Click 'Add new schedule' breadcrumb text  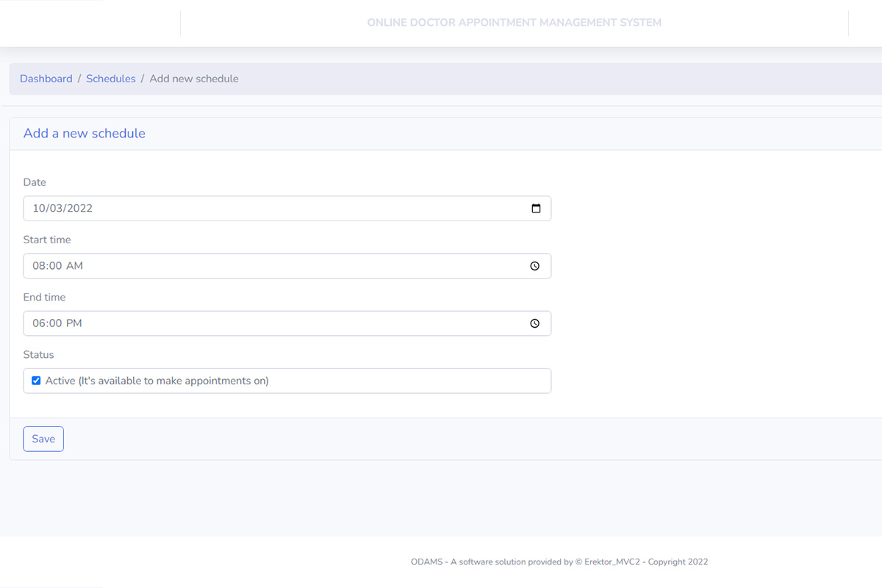point(194,79)
